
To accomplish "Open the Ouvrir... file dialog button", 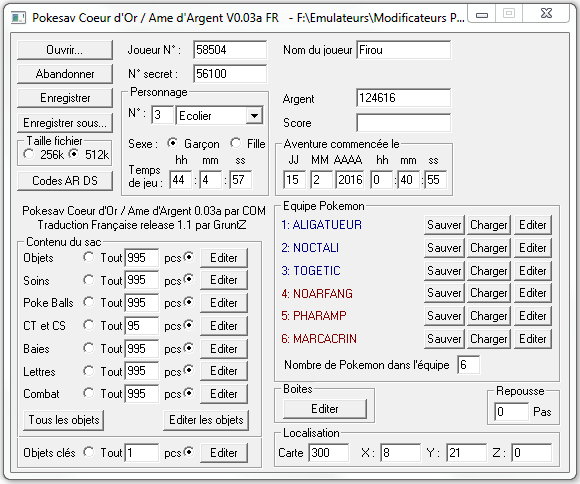I will (x=65, y=50).
